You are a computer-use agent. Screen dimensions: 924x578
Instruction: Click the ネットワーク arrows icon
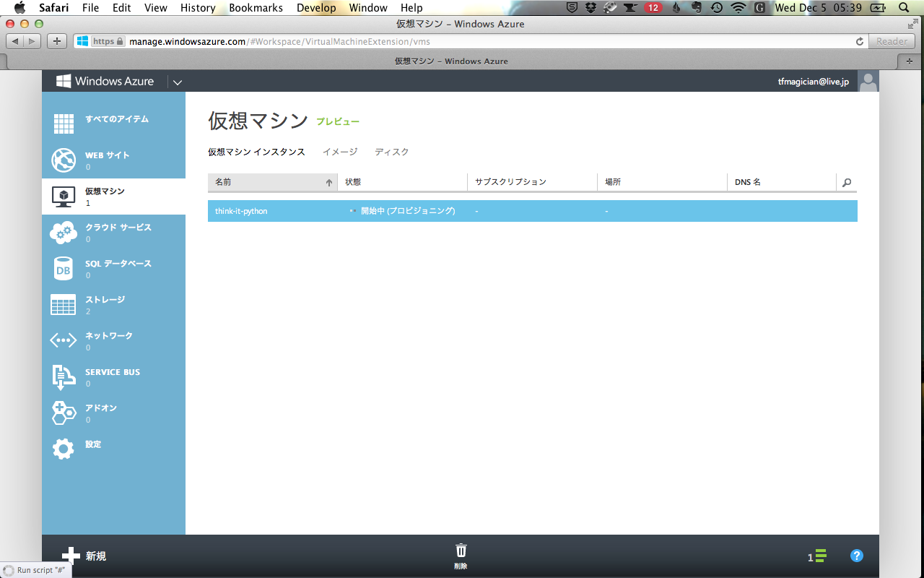tap(64, 340)
